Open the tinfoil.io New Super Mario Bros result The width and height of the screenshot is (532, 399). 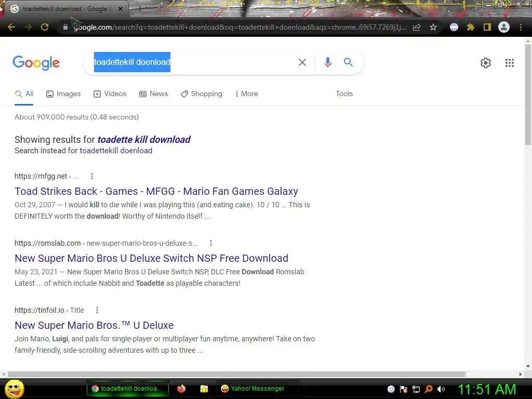pyautogui.click(x=94, y=325)
